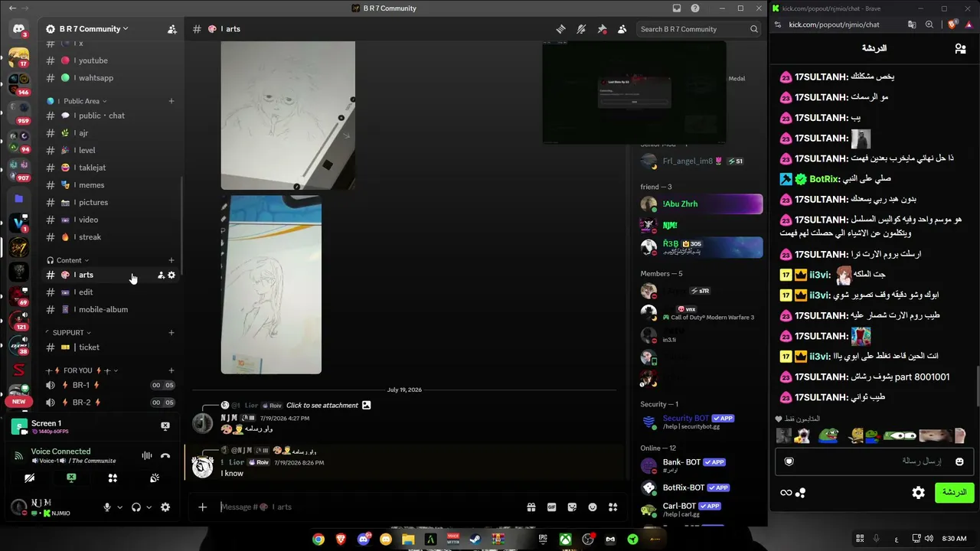Open pinned messages in channel header
The image size is (980, 551).
pos(602,29)
